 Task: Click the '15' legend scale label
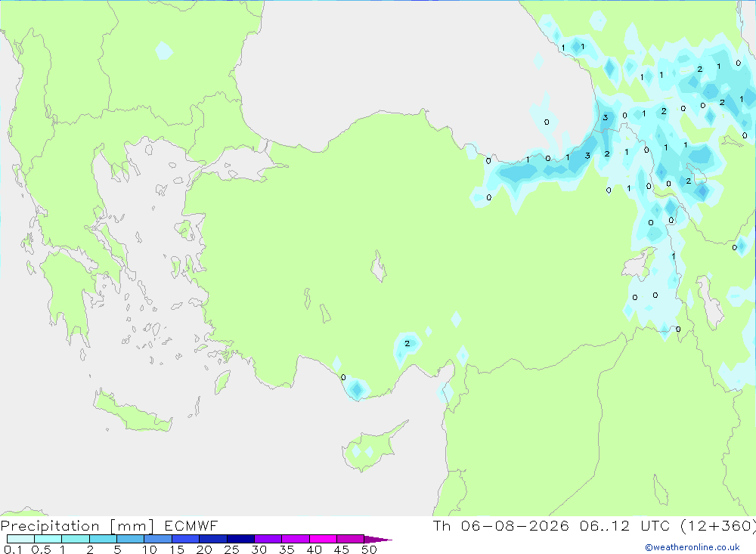coord(177,549)
